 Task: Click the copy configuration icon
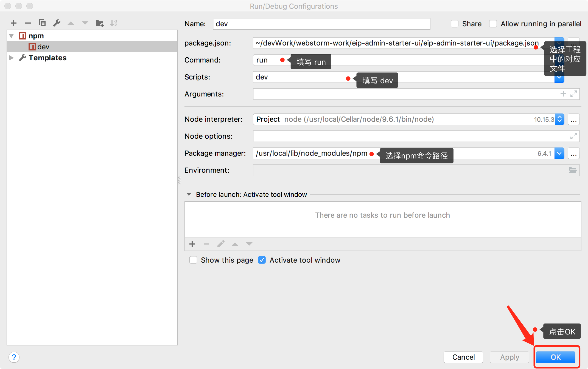(x=42, y=23)
